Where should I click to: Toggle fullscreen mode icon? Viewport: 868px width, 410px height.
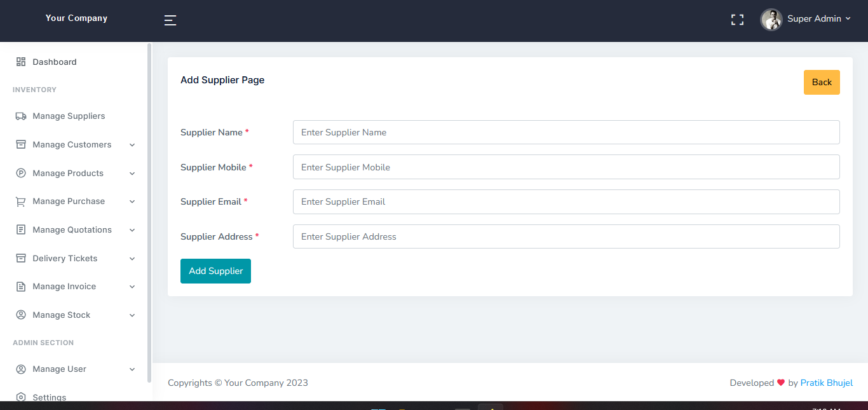(737, 20)
